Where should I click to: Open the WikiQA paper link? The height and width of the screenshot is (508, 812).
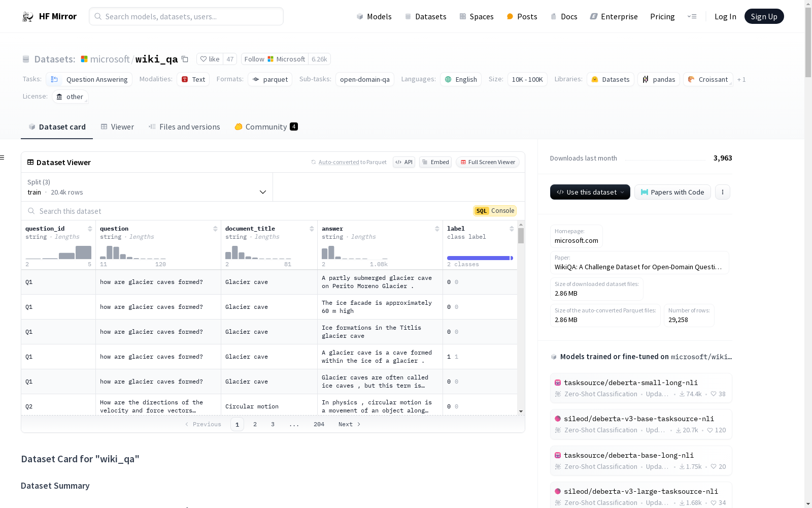point(638,267)
